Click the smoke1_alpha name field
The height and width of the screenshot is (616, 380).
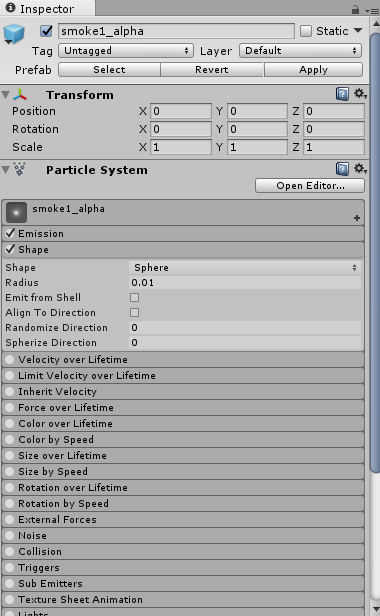pyautogui.click(x=176, y=31)
